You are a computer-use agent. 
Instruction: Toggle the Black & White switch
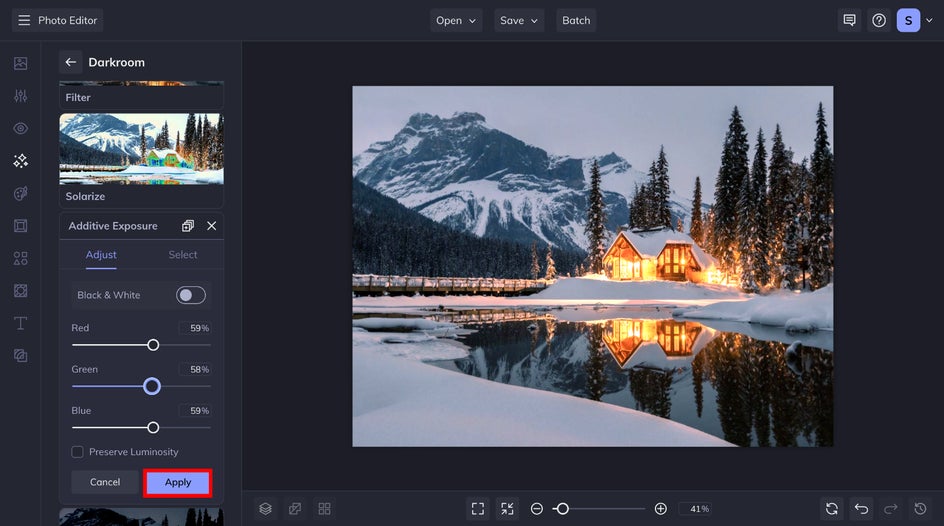click(x=191, y=295)
